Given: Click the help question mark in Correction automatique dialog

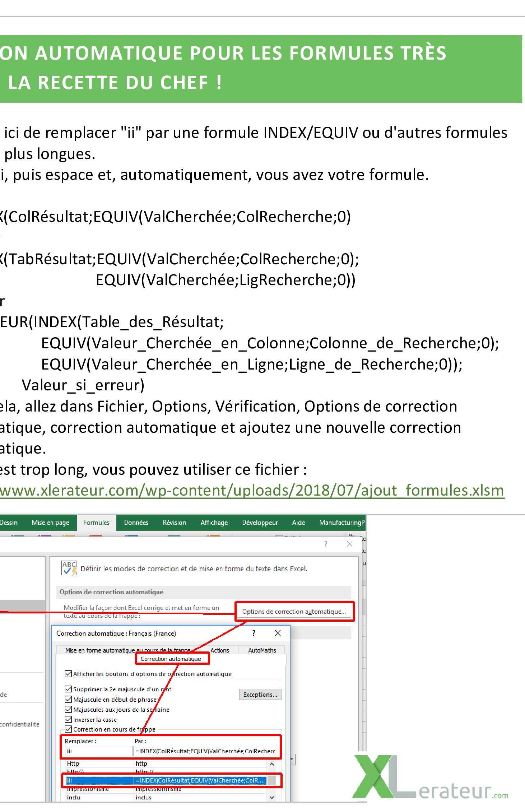Looking at the screenshot, I should click(254, 633).
